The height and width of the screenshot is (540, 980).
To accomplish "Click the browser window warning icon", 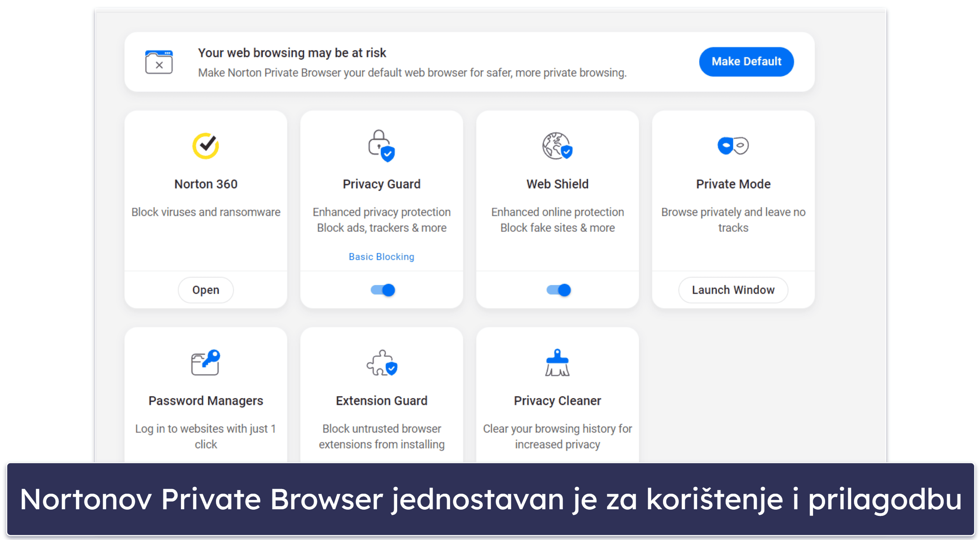I will point(159,61).
